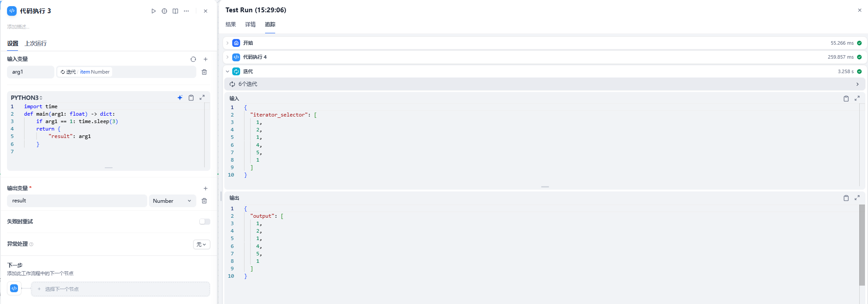This screenshot has width=868, height=304.
Task: Copy the 输入 JSON content
Action: click(x=846, y=99)
